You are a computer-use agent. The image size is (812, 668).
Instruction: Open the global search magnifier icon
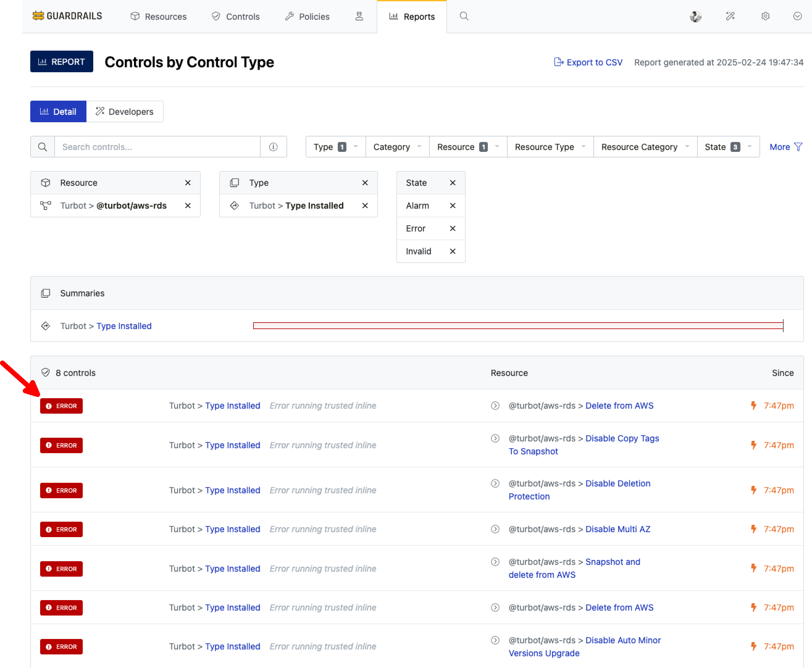(464, 16)
